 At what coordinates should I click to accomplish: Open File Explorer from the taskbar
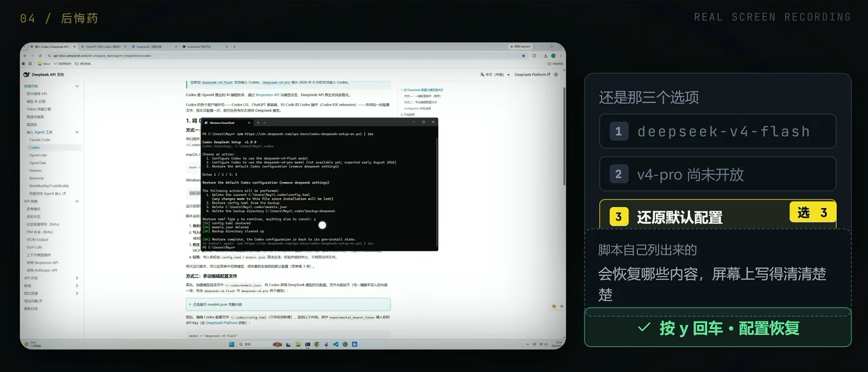298,344
